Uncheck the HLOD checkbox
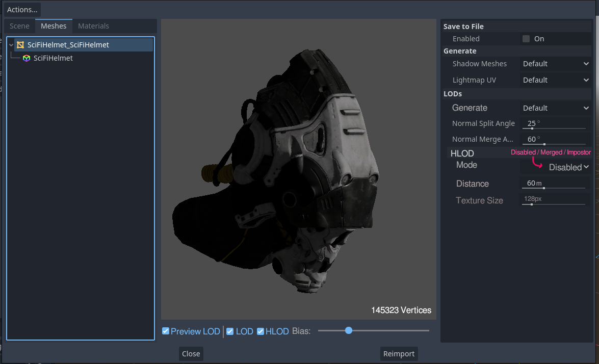The image size is (599, 364). coord(260,331)
